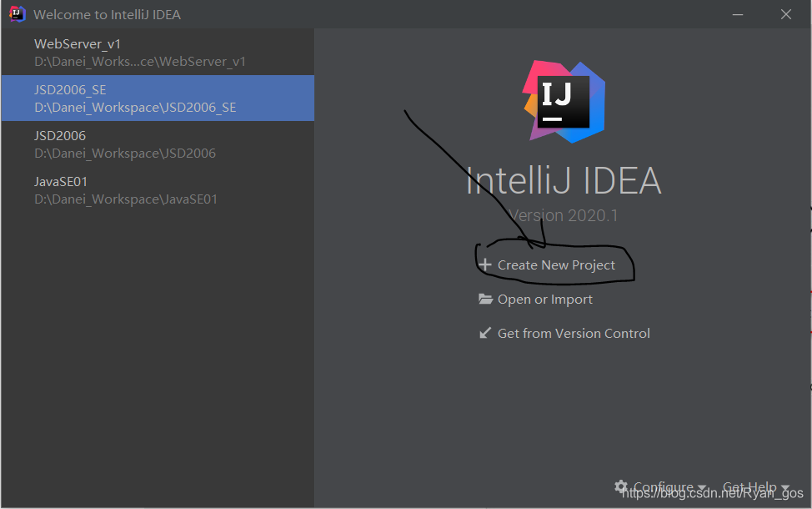
Task: Click the plus icon beside Create New Project
Action: pos(484,265)
